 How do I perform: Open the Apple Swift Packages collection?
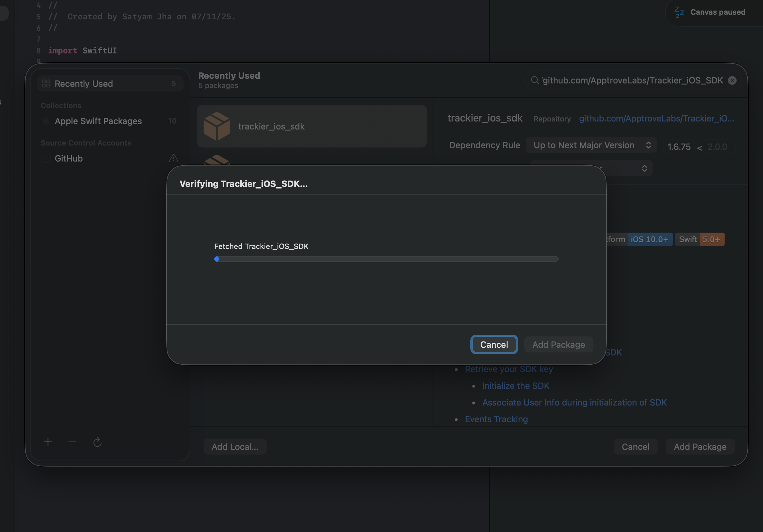pyautogui.click(x=98, y=121)
